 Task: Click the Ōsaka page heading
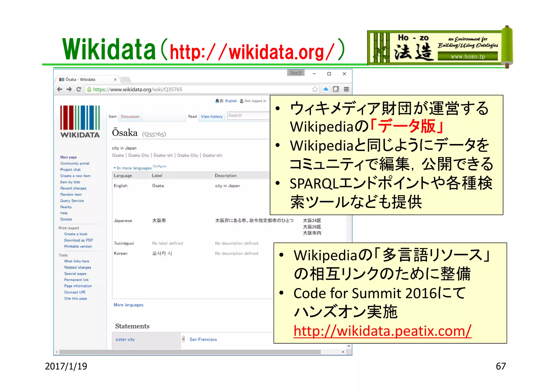[x=125, y=133]
